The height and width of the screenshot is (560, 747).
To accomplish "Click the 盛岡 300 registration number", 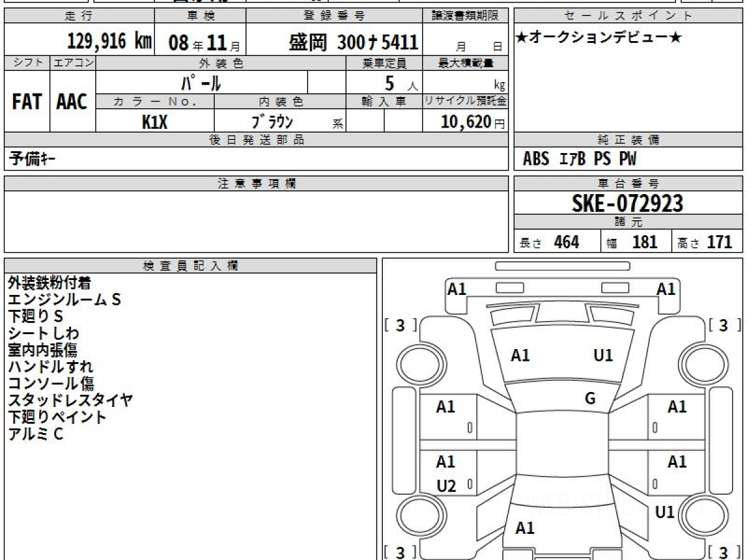I will [x=353, y=42].
